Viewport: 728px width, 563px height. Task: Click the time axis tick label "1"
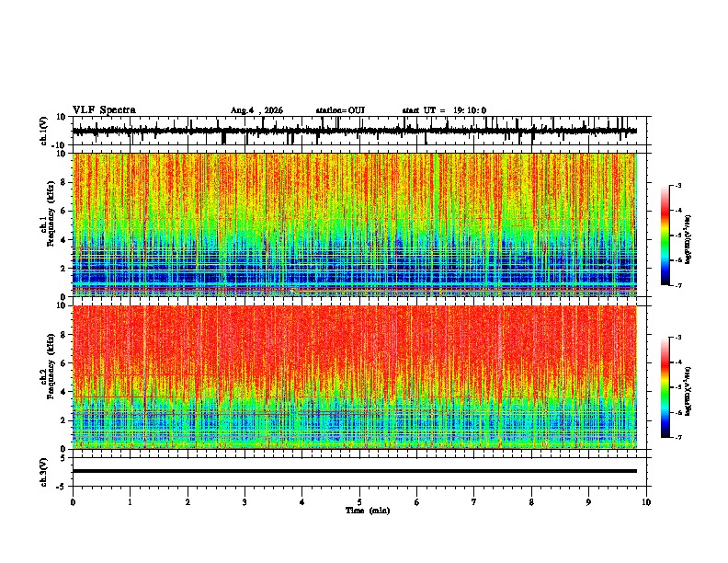pyautogui.click(x=130, y=502)
